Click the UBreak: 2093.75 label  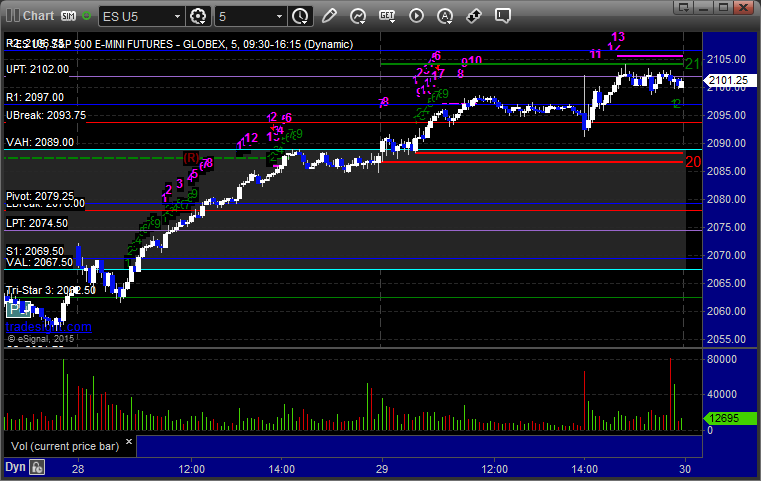[x=46, y=115]
